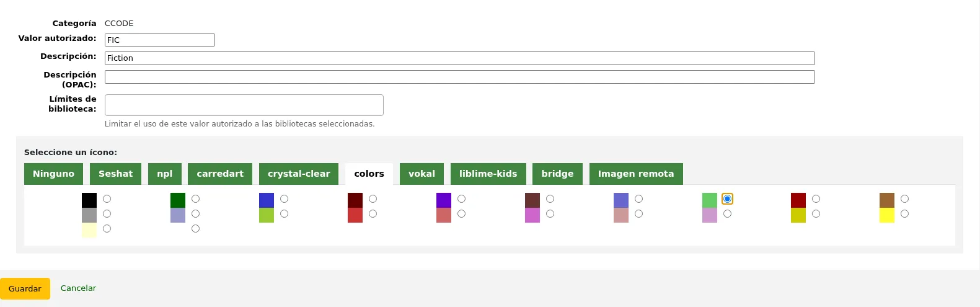The height and width of the screenshot is (307, 980).
Task: Click the Cancelar link
Action: [x=78, y=288]
